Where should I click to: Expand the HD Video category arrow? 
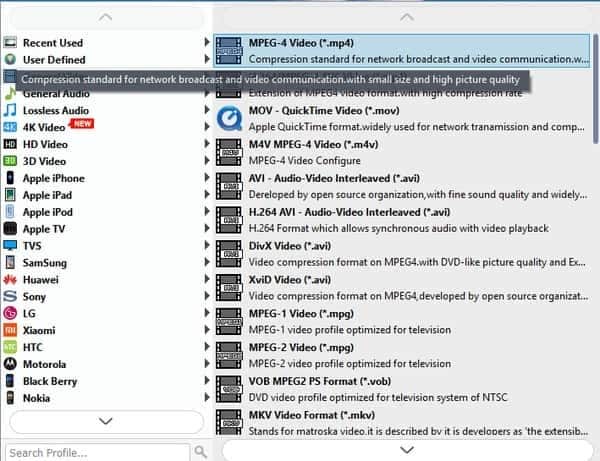[207, 144]
